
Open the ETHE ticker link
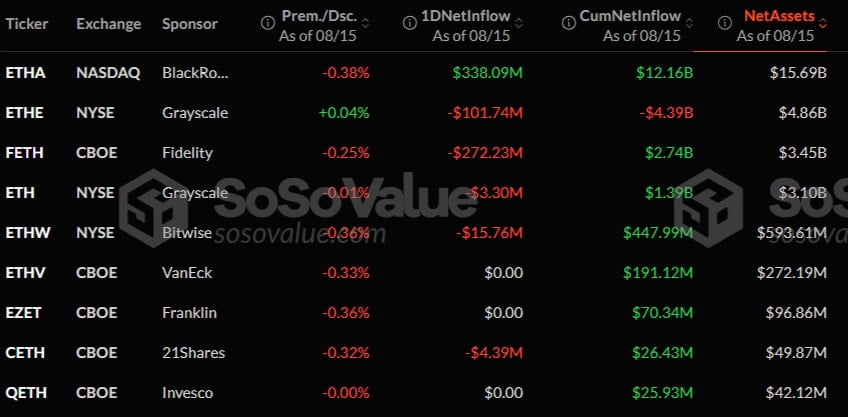(x=25, y=113)
